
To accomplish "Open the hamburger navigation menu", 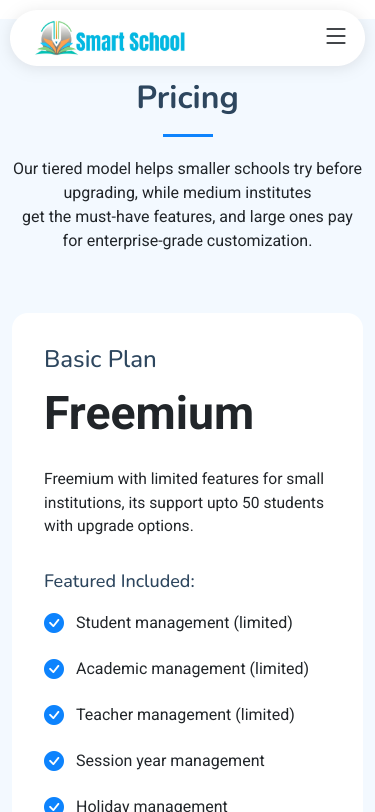I will [x=336, y=36].
